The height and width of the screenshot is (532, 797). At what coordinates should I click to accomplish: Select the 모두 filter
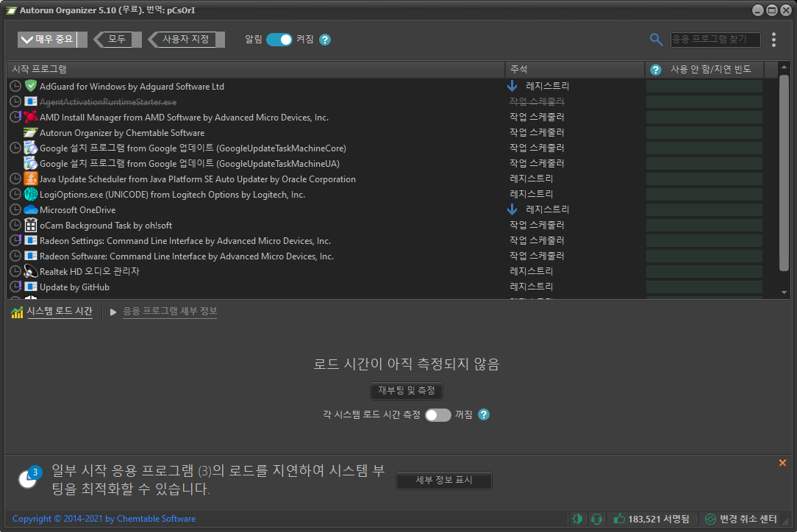118,39
